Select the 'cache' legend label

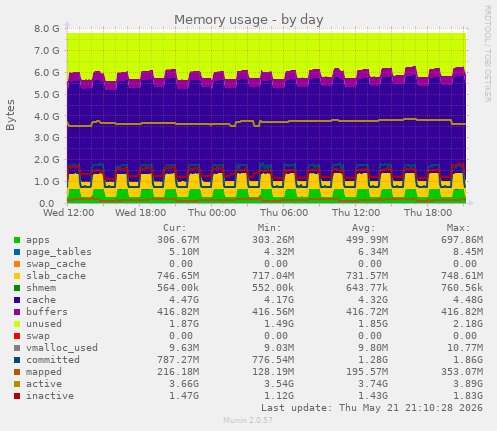(x=41, y=300)
